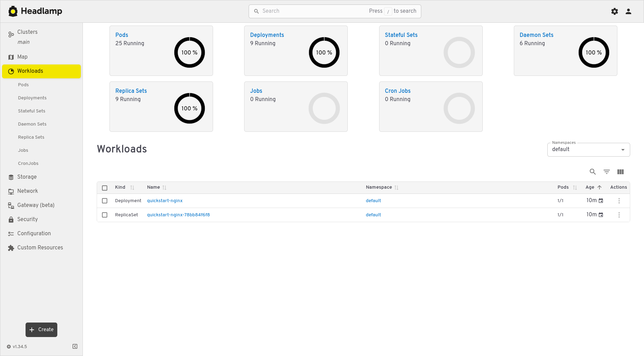Click the Create button
This screenshot has width=644, height=356.
pos(41,330)
